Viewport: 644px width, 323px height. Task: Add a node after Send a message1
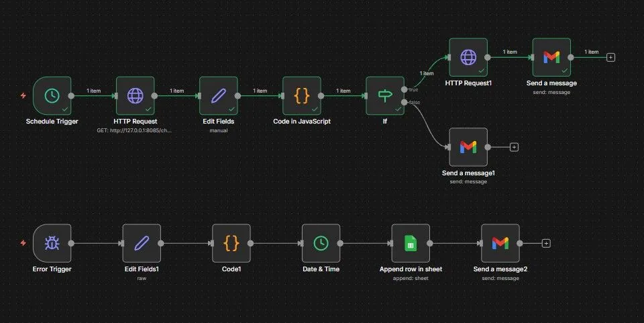click(514, 147)
